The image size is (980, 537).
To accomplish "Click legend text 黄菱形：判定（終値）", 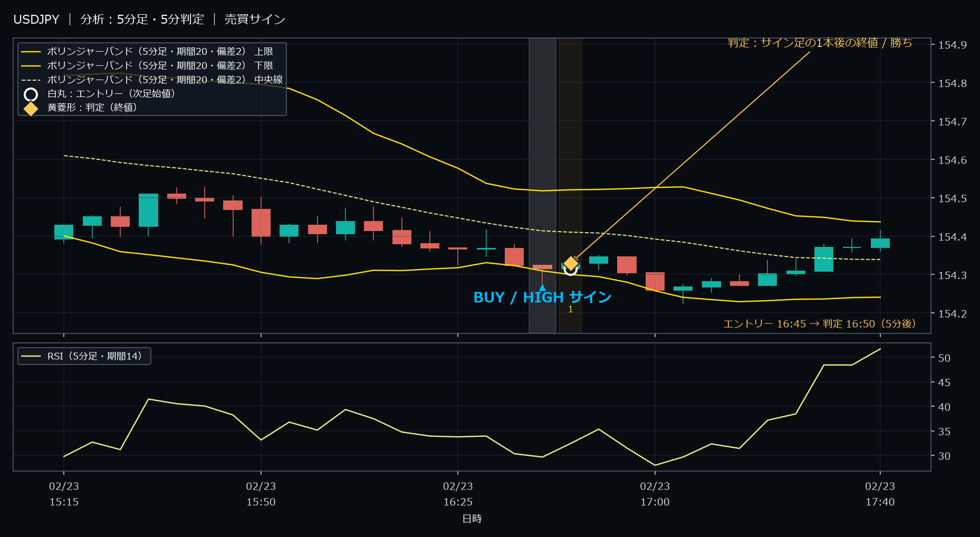I will tap(92, 107).
